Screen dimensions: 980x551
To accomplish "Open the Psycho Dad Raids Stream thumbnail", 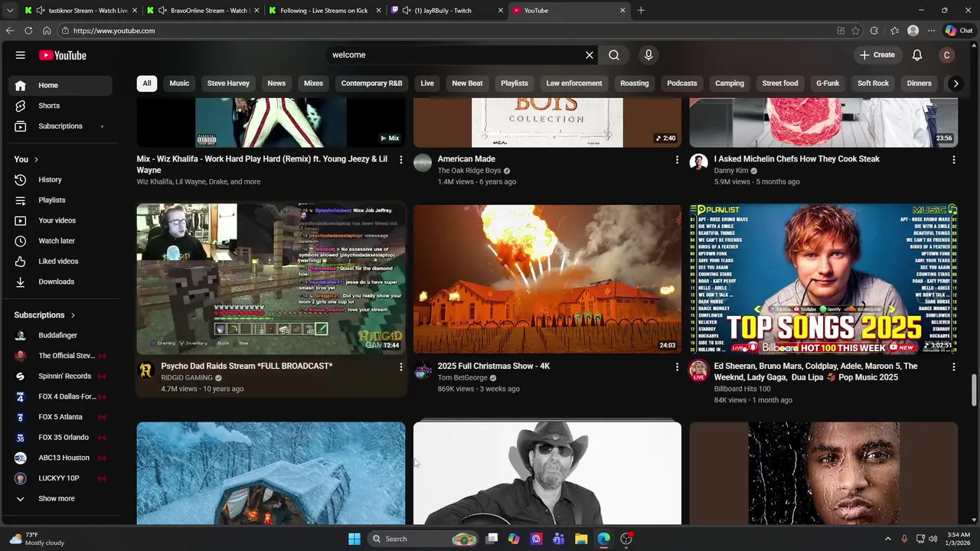I will point(271,279).
